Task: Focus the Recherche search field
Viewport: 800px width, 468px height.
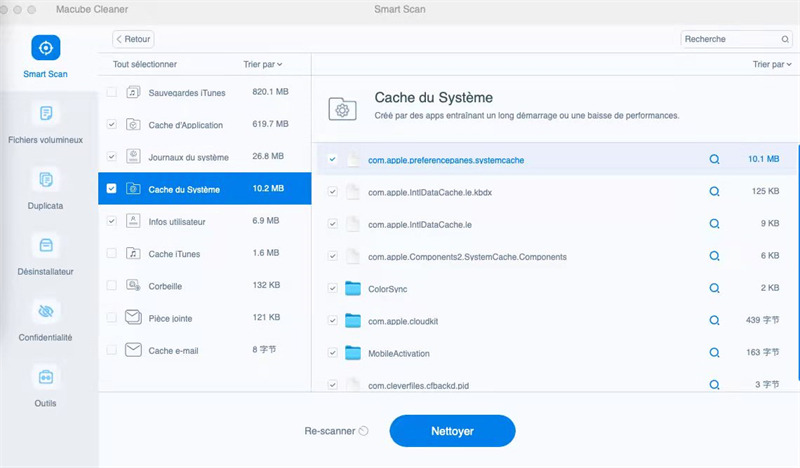Action: click(x=736, y=39)
